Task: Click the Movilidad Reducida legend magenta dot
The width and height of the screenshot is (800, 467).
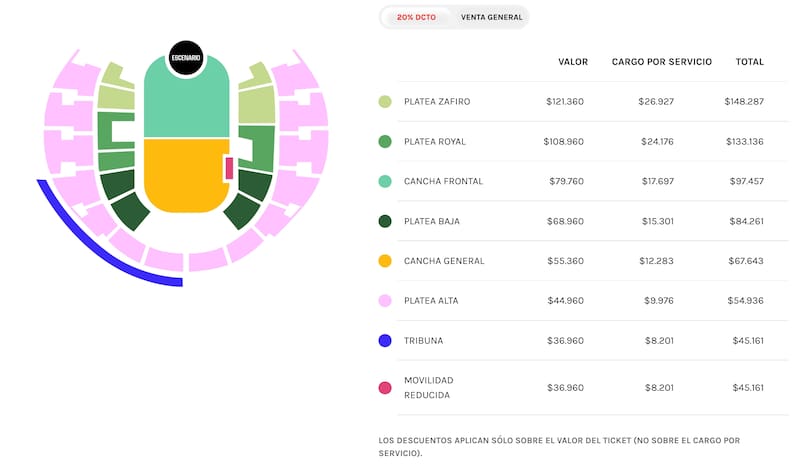Action: (x=385, y=387)
